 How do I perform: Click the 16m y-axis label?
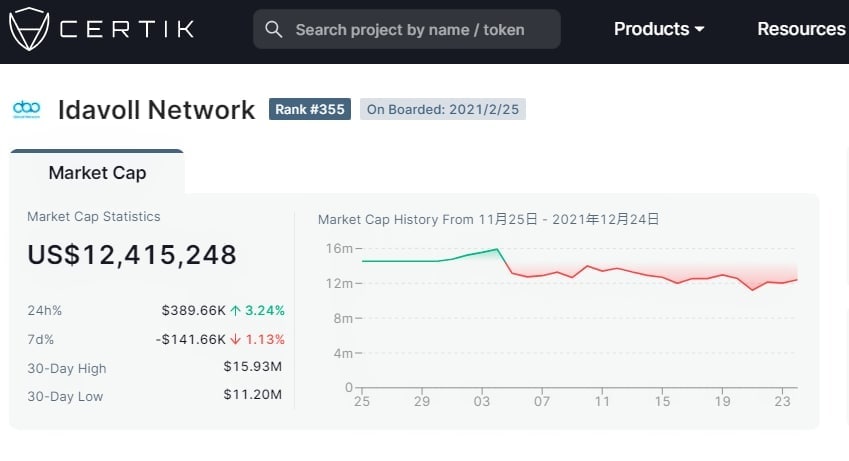point(339,249)
